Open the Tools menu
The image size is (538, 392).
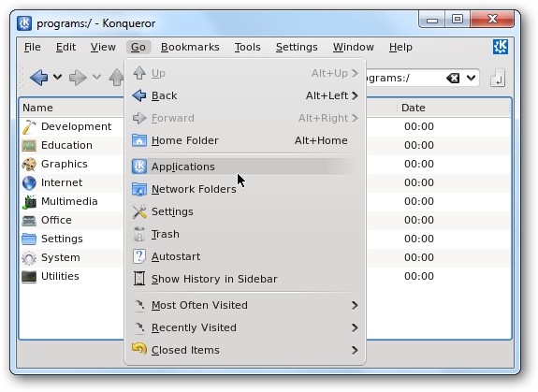tap(247, 47)
